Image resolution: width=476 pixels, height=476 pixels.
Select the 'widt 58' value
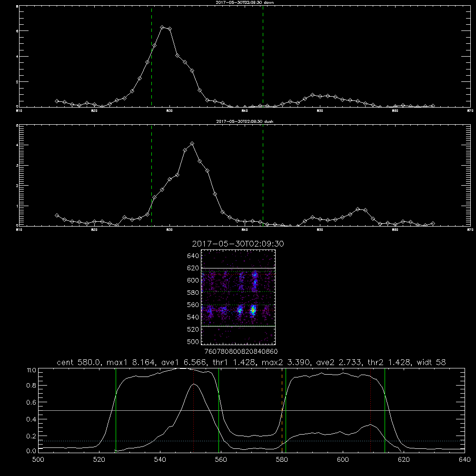[x=431, y=362]
